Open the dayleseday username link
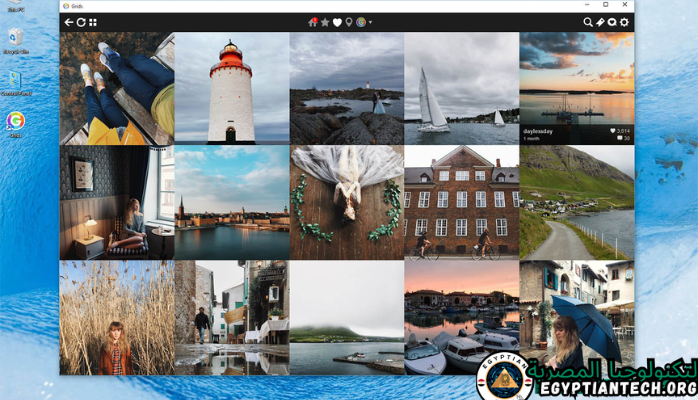 [538, 131]
